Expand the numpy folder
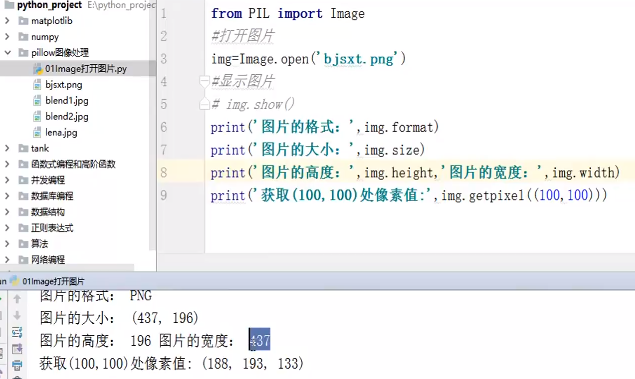This screenshot has width=635, height=379. click(x=7, y=37)
